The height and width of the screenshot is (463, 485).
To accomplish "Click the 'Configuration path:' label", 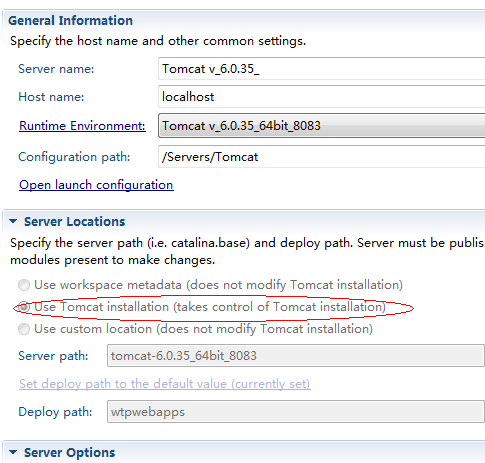I will 74,157.
